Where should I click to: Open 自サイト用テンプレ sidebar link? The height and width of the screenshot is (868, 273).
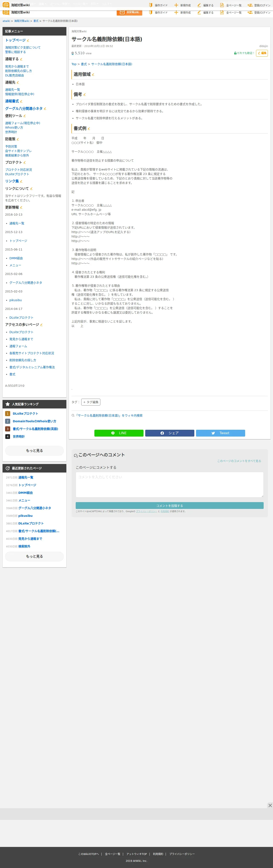pos(18,151)
